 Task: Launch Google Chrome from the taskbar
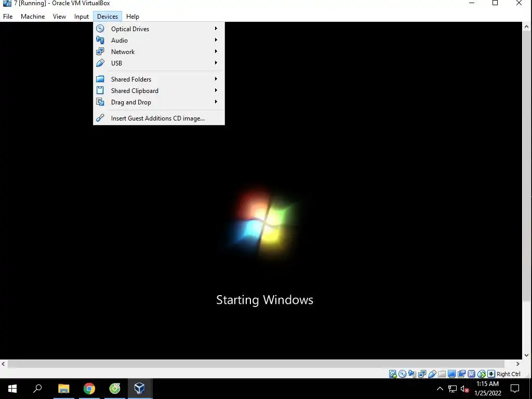(89, 389)
